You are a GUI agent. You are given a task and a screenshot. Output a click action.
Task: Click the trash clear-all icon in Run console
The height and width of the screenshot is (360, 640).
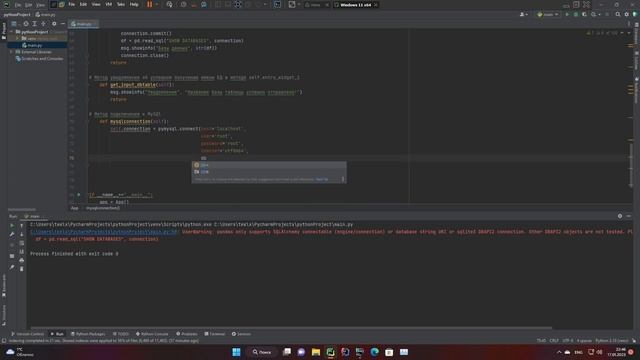coord(22,269)
